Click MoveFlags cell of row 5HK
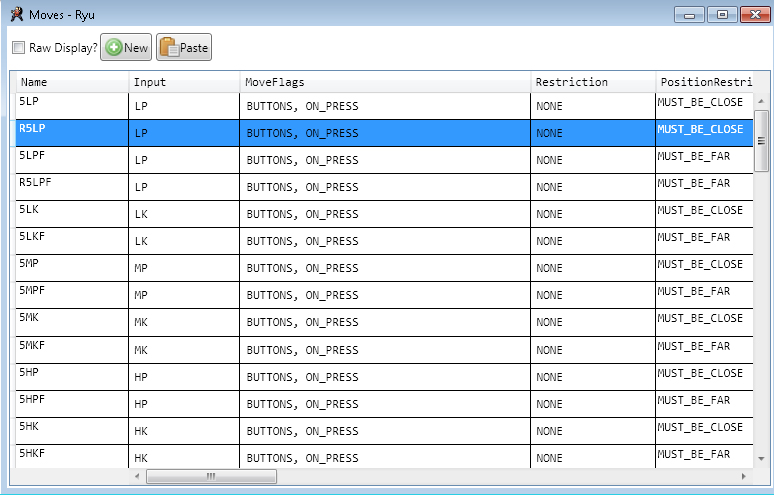Viewport: 774px width, 495px height. (x=385, y=431)
